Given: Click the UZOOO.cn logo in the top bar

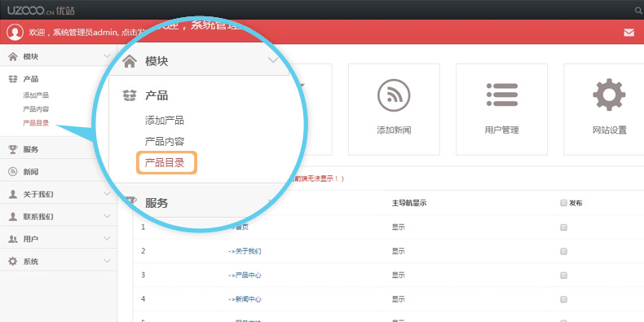Looking at the screenshot, I should point(41,11).
